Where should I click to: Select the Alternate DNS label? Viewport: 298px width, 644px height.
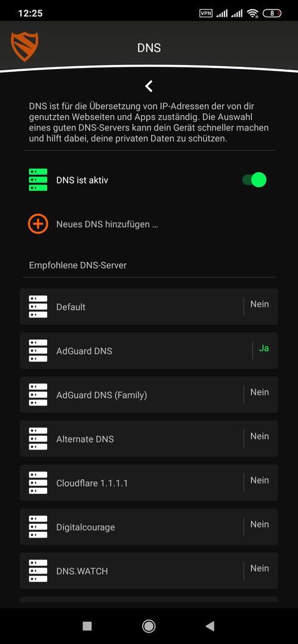(x=85, y=439)
